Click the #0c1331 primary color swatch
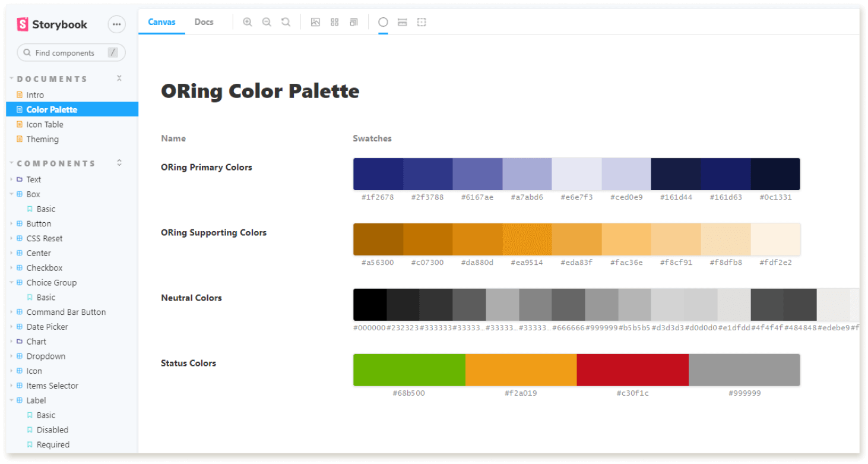This screenshot has height=464, width=868. pyautogui.click(x=775, y=174)
